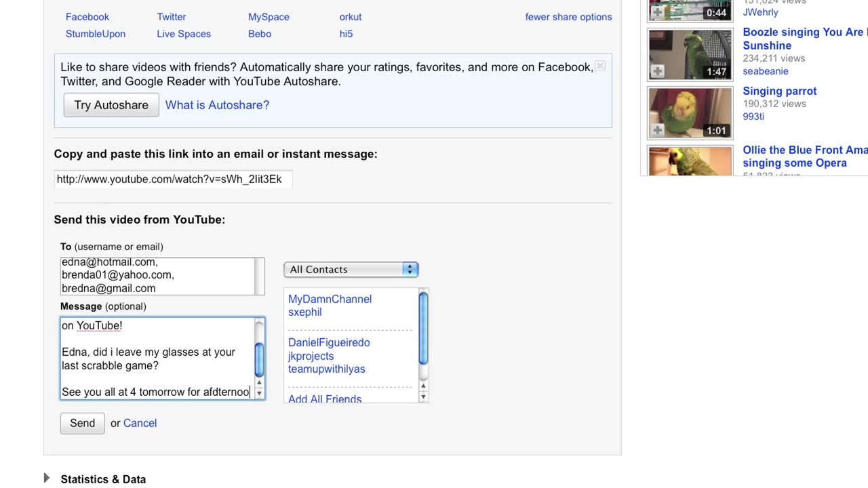Share the video on hi5

[346, 34]
